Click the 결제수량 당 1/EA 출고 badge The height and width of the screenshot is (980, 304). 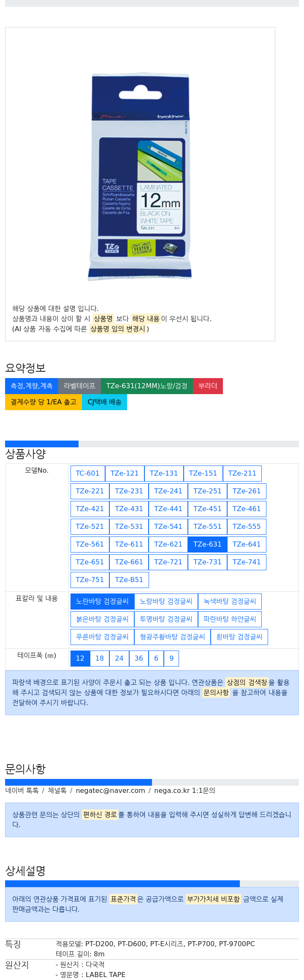(43, 402)
